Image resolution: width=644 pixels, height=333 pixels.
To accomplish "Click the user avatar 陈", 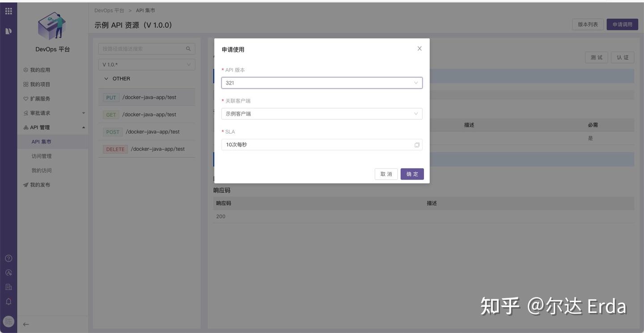I will (8, 321).
